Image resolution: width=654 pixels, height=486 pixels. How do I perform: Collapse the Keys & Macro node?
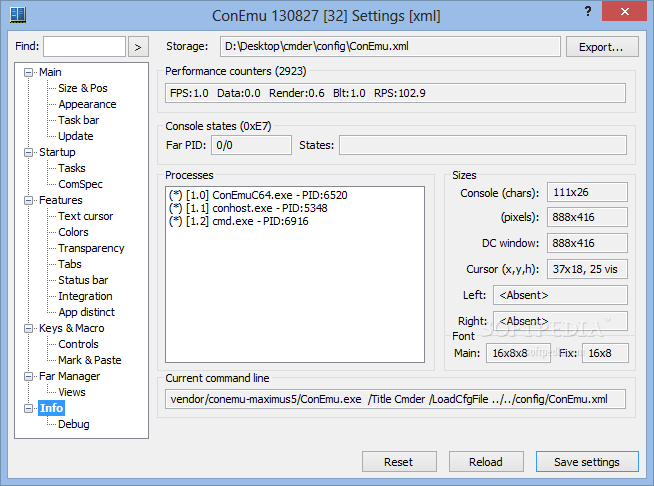coord(28,329)
